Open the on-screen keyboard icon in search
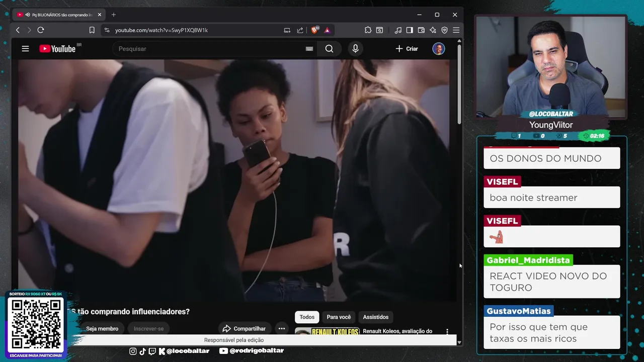 [309, 49]
